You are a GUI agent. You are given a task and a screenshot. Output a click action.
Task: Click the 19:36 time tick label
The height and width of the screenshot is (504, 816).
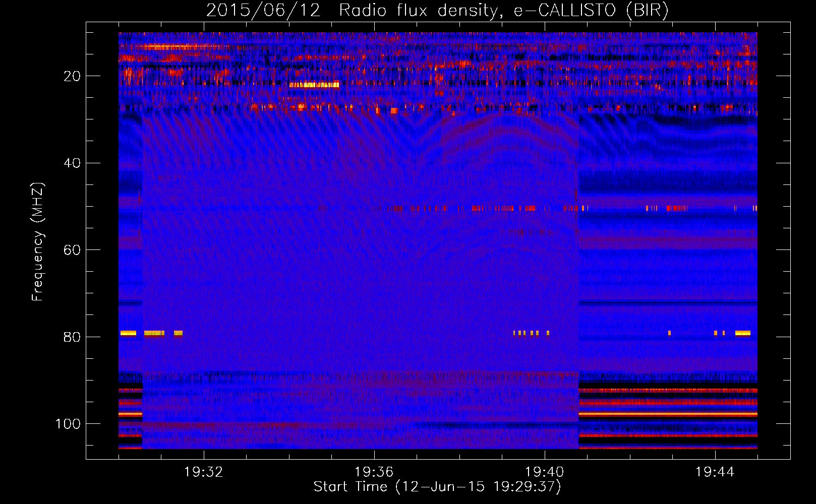(x=374, y=472)
